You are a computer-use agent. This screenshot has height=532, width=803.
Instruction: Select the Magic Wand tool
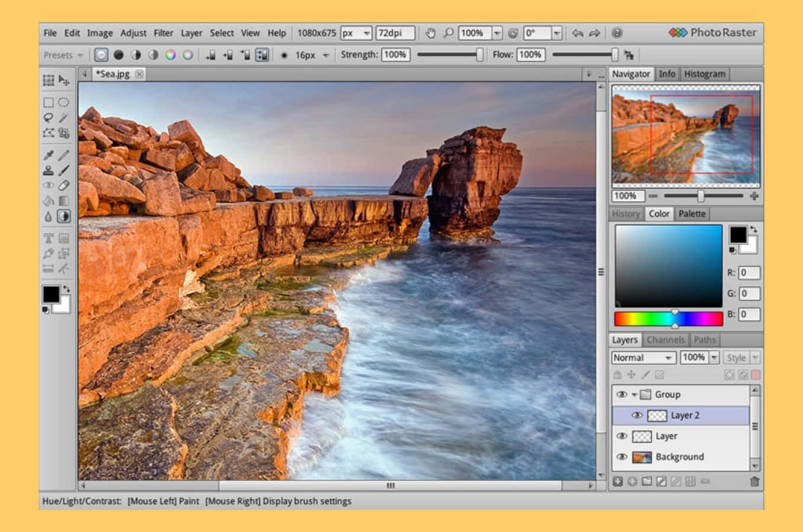coord(64,118)
